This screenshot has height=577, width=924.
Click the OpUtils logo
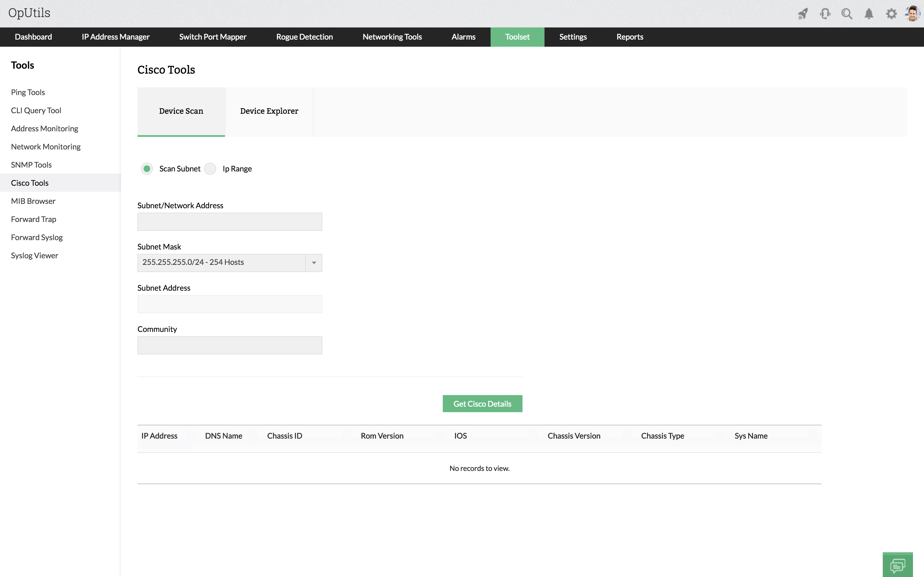point(29,13)
